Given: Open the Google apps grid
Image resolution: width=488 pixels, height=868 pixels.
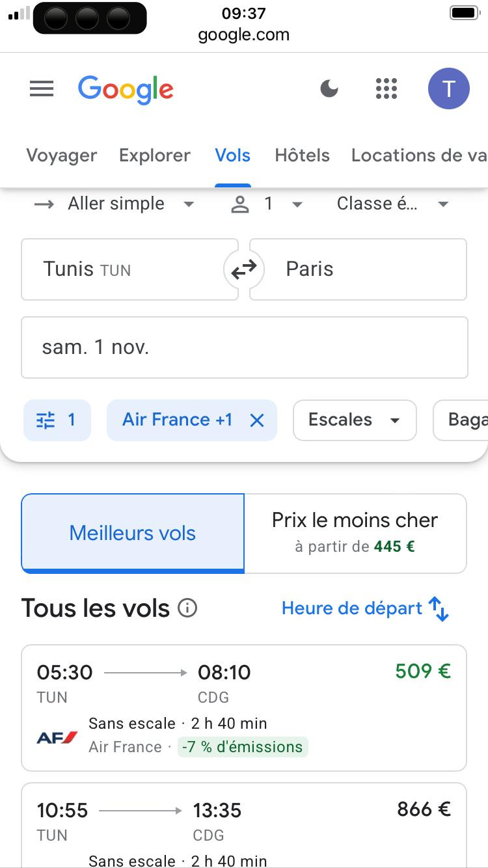Looking at the screenshot, I should 386,88.
